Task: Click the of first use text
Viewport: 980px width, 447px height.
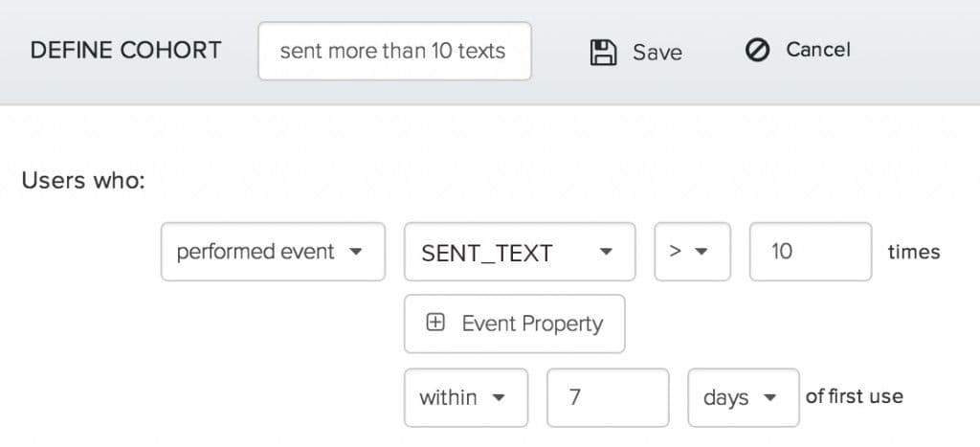Action: click(855, 396)
